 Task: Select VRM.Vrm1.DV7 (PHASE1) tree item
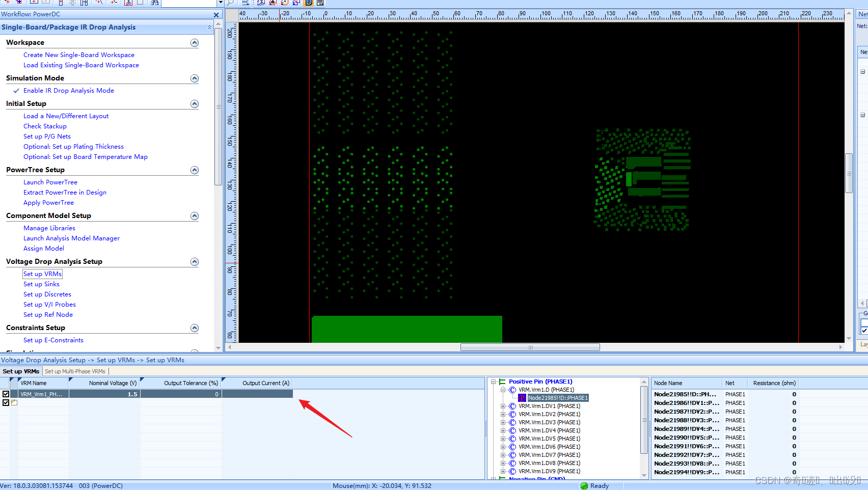(549, 455)
